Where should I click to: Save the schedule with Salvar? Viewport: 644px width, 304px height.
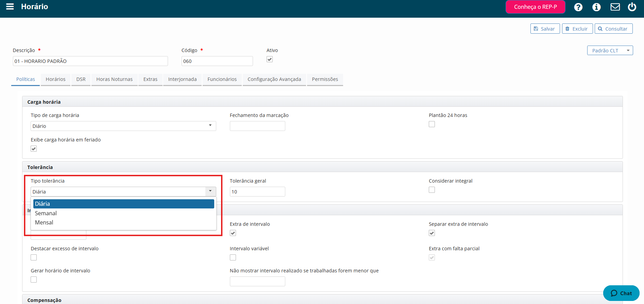coord(545,29)
